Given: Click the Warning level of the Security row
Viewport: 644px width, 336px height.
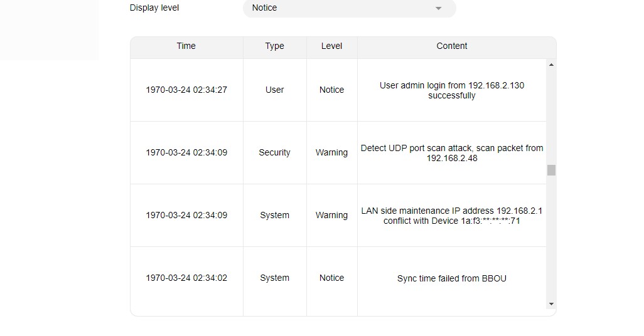Looking at the screenshot, I should click(x=331, y=153).
